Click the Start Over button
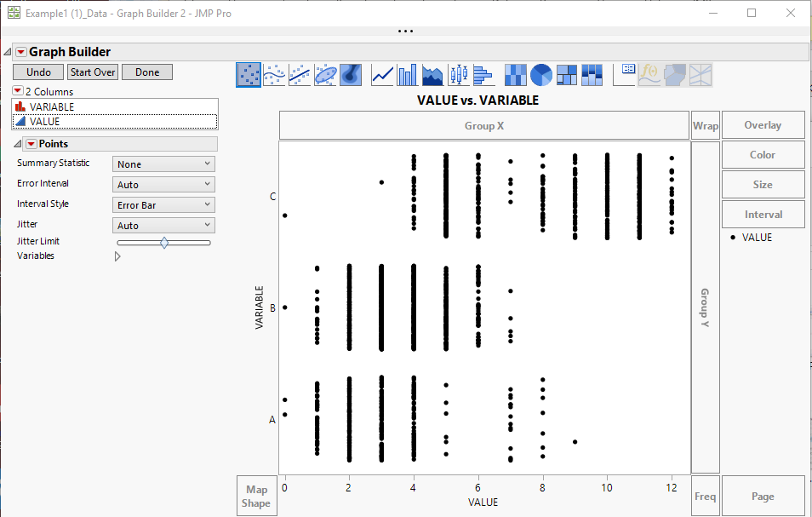 point(92,72)
